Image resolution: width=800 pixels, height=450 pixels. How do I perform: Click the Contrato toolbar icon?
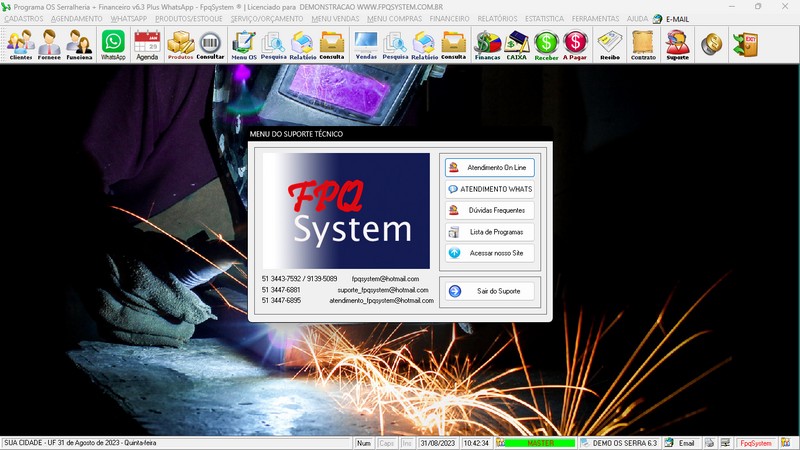[643, 44]
